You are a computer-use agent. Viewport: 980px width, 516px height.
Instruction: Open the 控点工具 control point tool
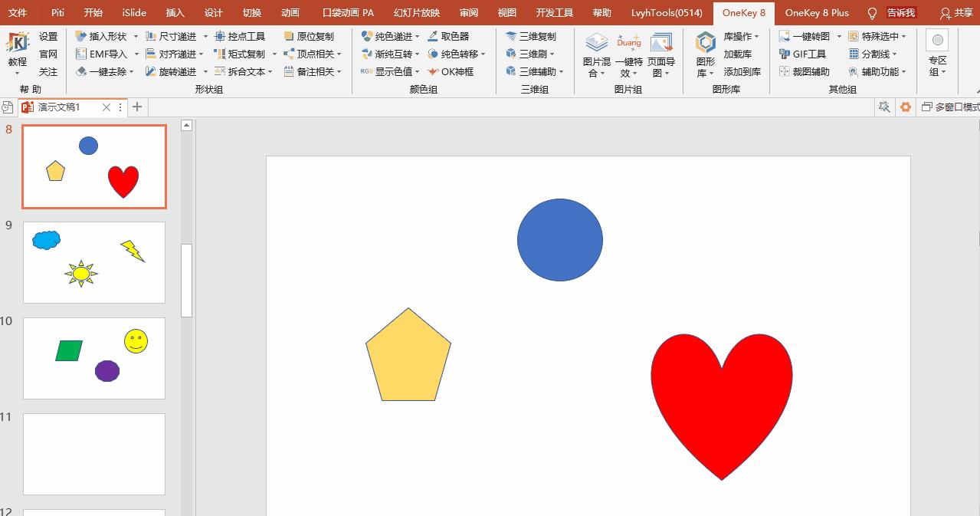(240, 36)
